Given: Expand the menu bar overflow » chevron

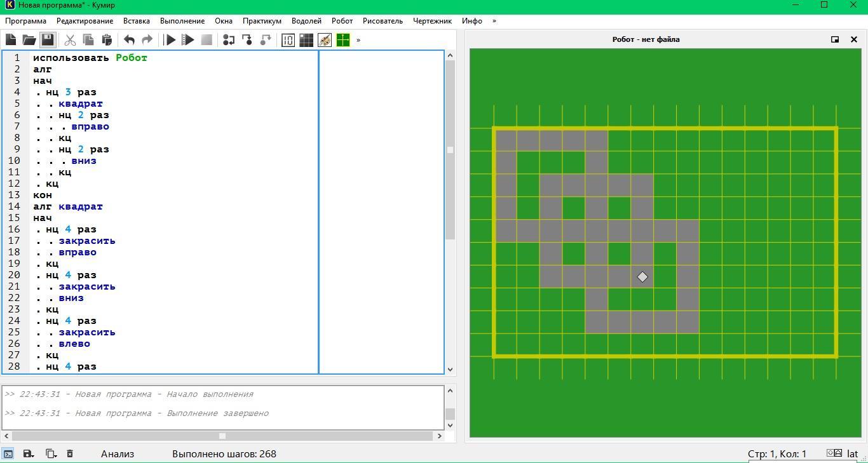Looking at the screenshot, I should coord(494,21).
